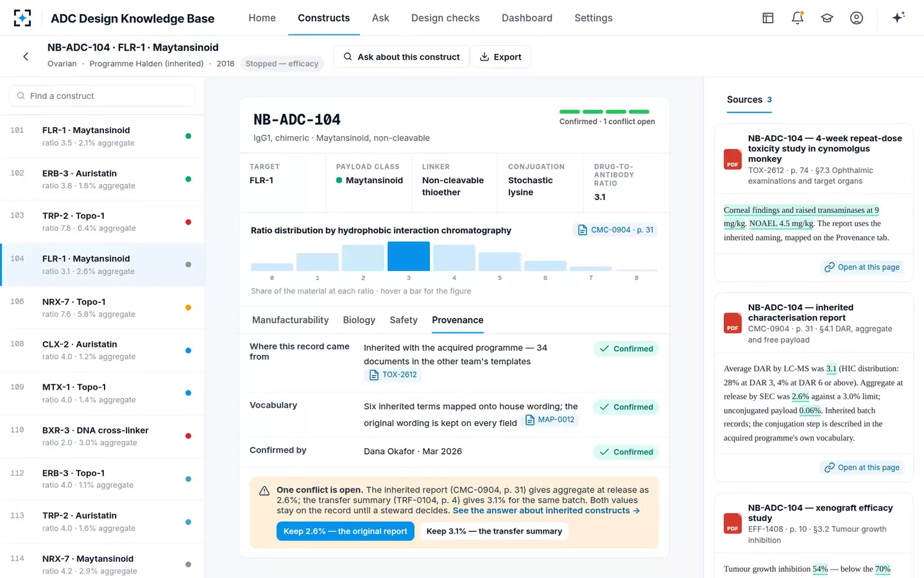Click the ratio 4 bar in distribution chart

pyautogui.click(x=454, y=258)
